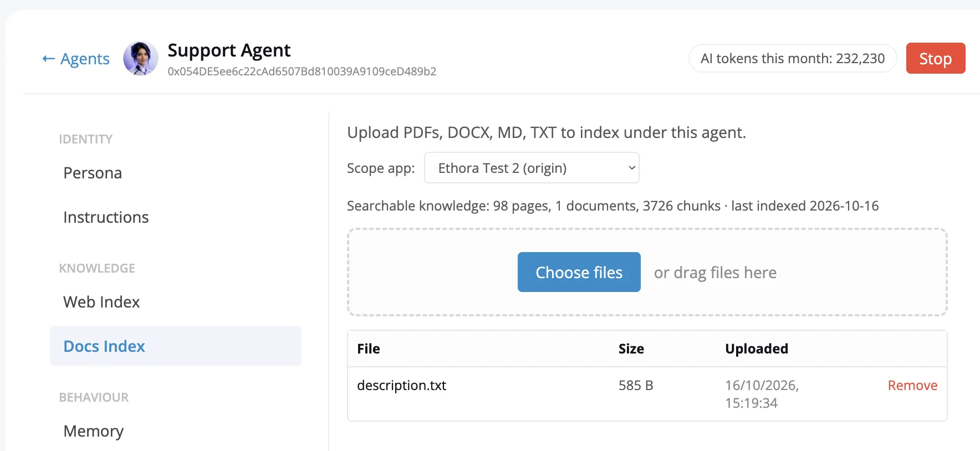Click the BEHAVIOUR section heading
The height and width of the screenshot is (451, 980).
[x=94, y=398]
